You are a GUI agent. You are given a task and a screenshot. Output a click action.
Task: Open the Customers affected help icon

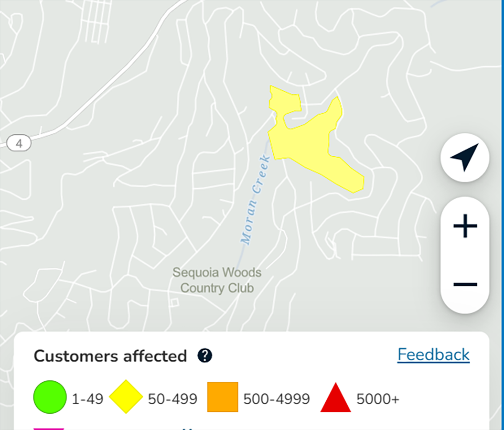205,355
